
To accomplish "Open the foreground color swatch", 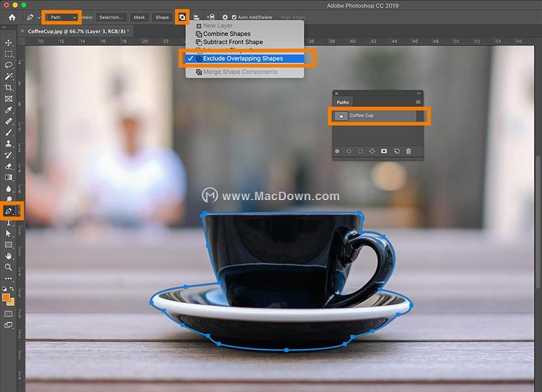I will click(x=6, y=297).
